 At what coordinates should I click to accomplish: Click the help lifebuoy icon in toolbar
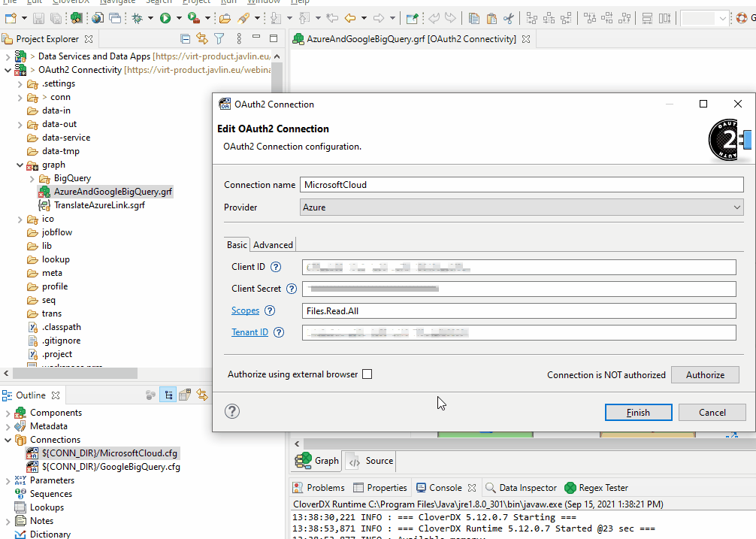[x=741, y=18]
